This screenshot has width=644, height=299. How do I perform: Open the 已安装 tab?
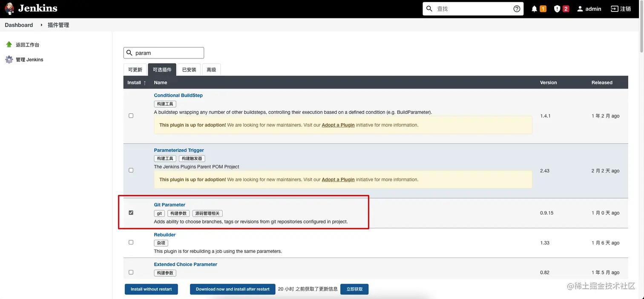[189, 70]
